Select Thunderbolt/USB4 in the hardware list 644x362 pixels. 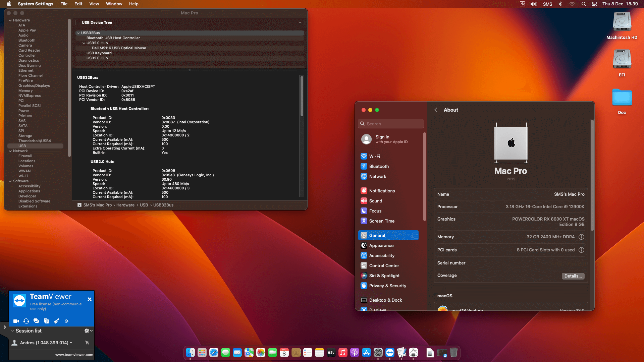pos(35,141)
